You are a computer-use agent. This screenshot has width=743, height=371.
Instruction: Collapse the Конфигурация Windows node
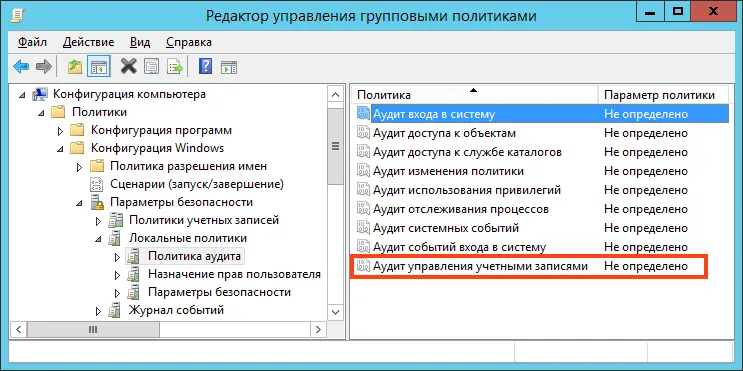coord(60,148)
